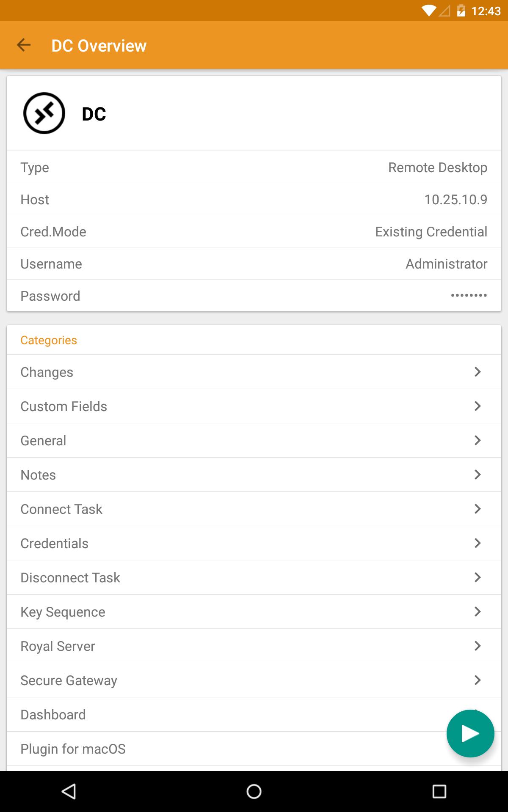Click the Remote Desktop connection icon
The height and width of the screenshot is (812, 508).
(44, 113)
